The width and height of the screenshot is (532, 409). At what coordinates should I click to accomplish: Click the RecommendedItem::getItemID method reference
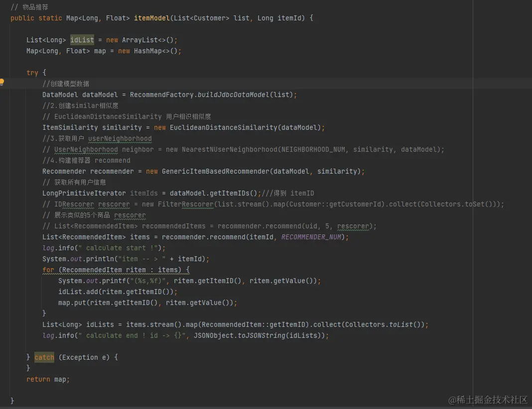click(254, 324)
